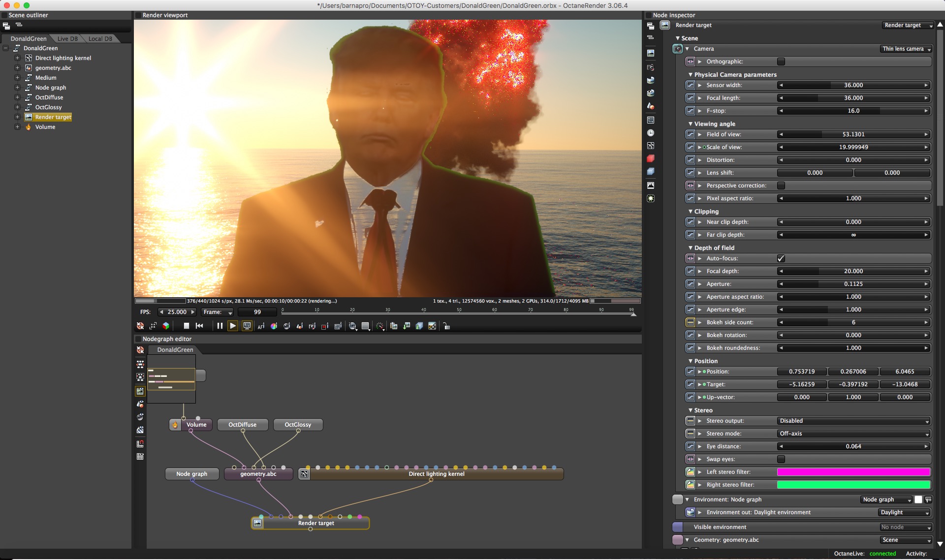Toggle the Swap eyes checkbox
Screen dimensions: 945x560
click(781, 459)
